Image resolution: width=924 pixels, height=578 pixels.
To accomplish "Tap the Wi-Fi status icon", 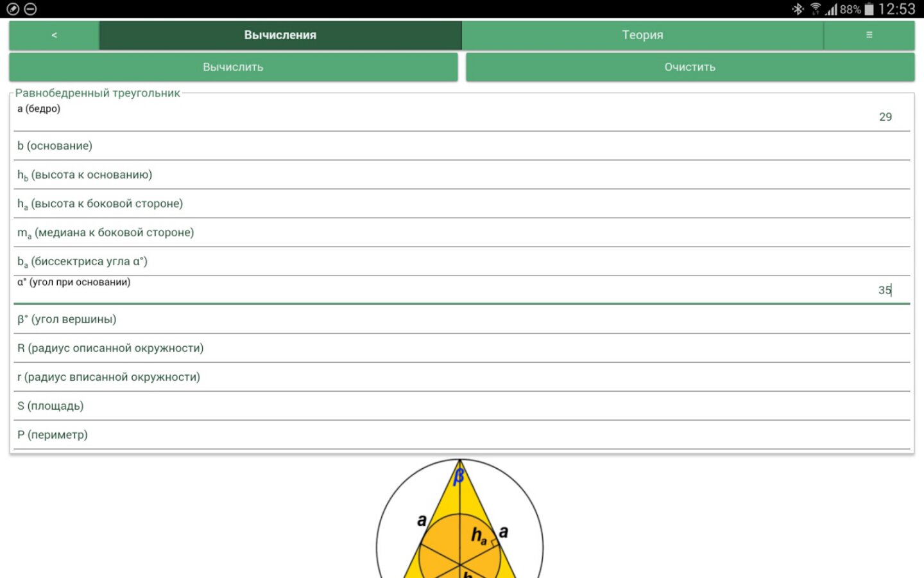I will pos(816,9).
